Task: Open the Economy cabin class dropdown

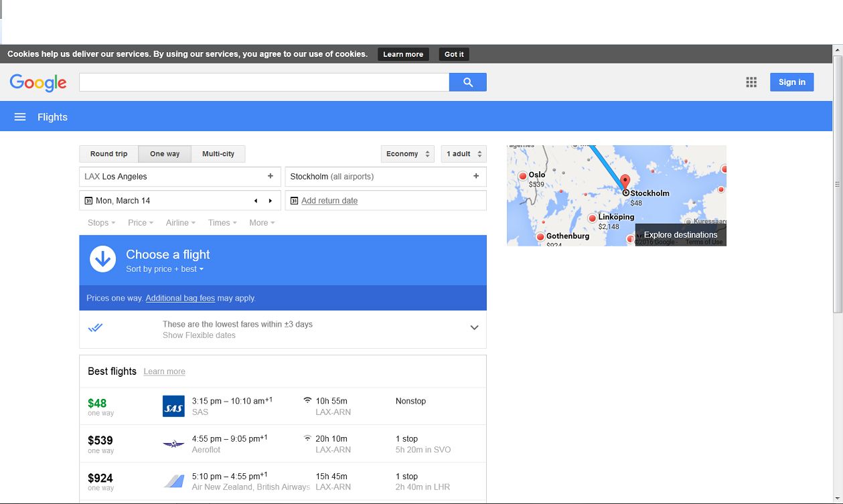Action: (407, 154)
